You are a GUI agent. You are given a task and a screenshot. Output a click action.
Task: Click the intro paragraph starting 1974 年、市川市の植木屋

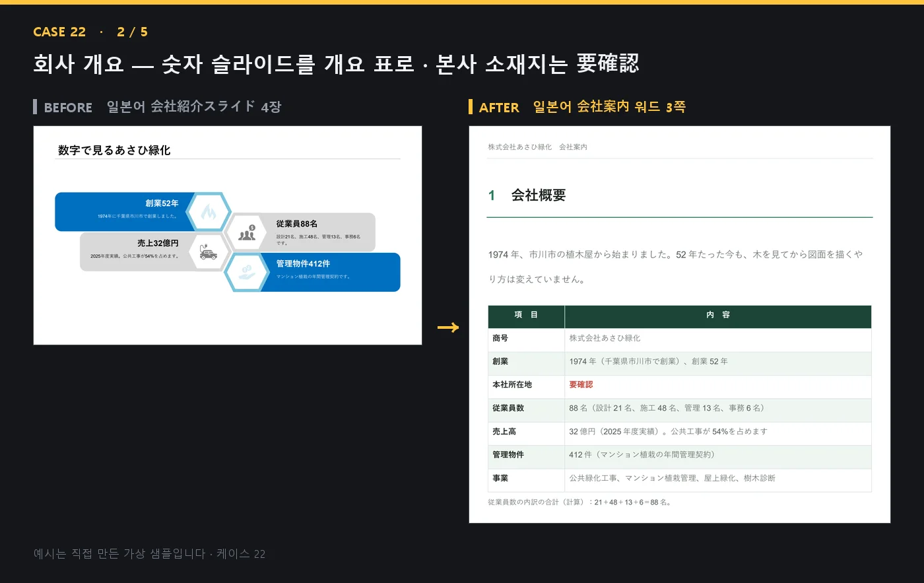tap(675, 267)
